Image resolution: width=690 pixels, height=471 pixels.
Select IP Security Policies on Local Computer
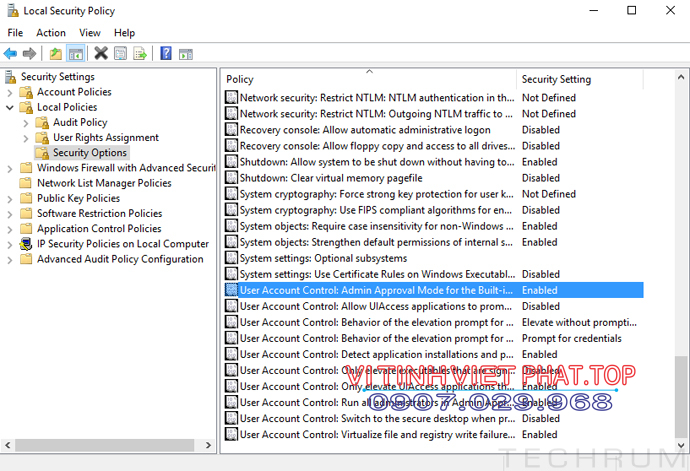coord(122,244)
